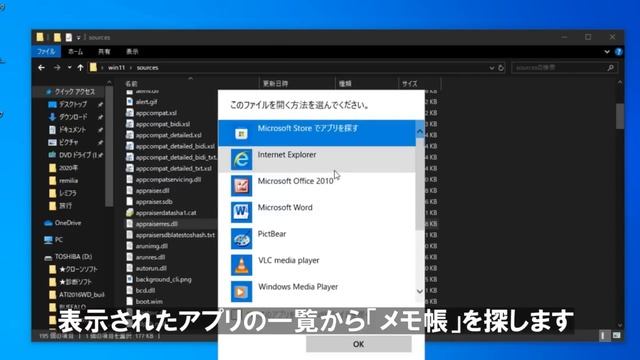Refresh the sources folder view
640x360 pixels.
[501, 68]
